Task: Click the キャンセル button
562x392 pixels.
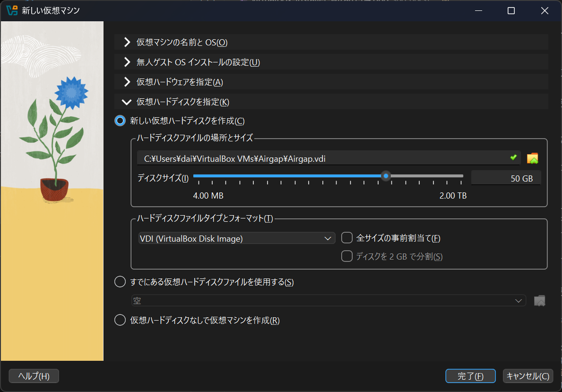Action: (x=527, y=376)
